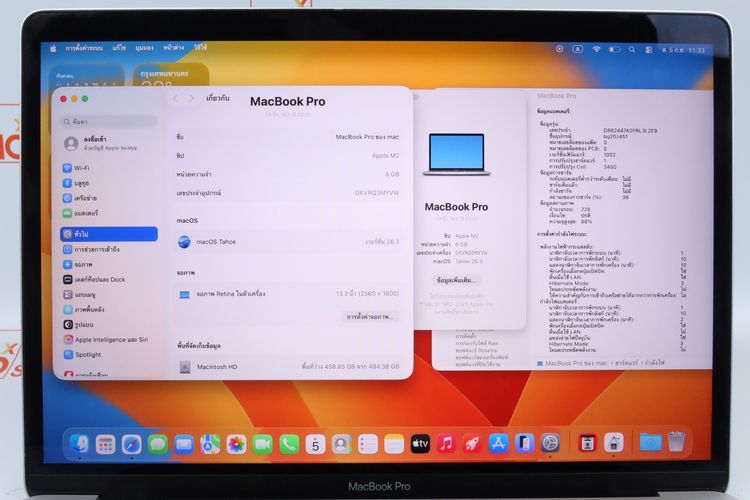Go back using the left chevron in Settings

[x=175, y=98]
